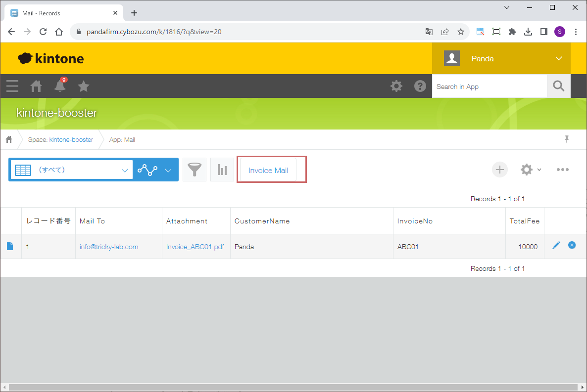
Task: Select the Mail - Records browser tab
Action: coord(62,13)
